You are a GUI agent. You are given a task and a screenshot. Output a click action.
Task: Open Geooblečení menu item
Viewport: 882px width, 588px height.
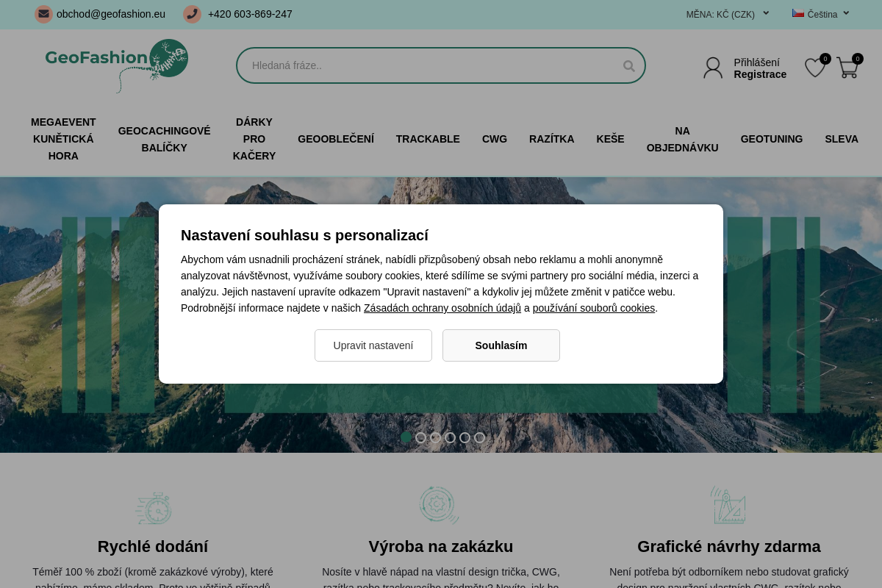point(336,139)
